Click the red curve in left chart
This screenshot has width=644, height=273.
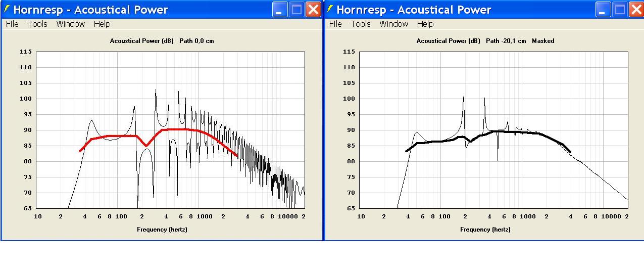[177, 129]
